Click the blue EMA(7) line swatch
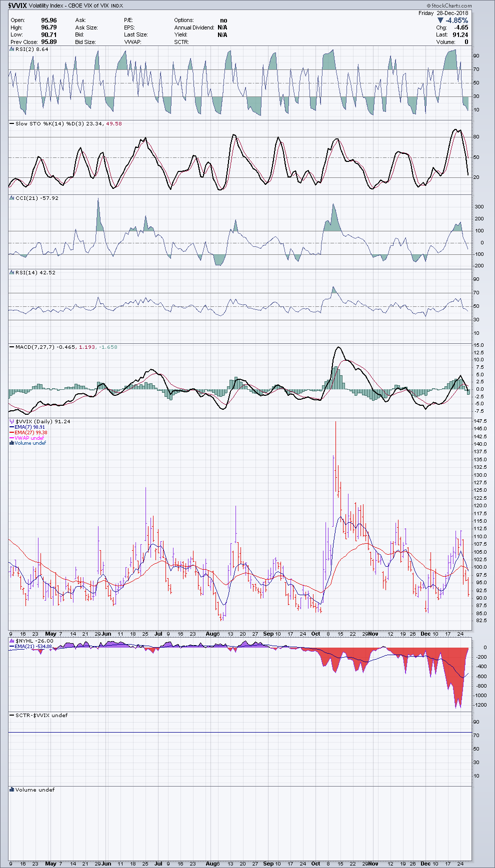 pos(12,427)
